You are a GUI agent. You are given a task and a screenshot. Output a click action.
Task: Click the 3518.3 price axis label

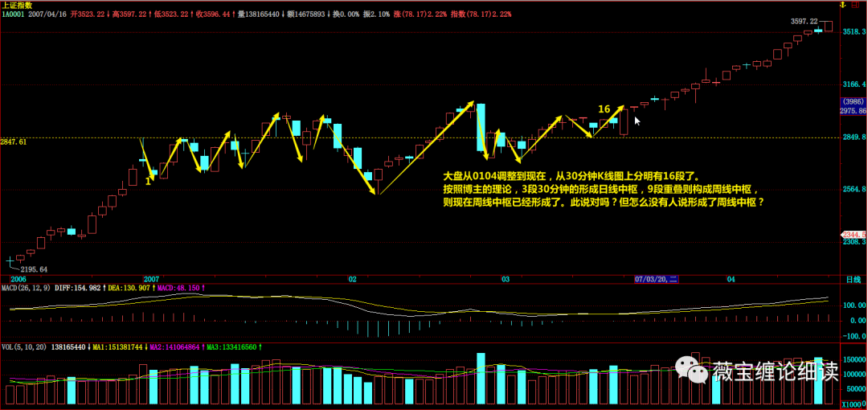click(x=854, y=32)
